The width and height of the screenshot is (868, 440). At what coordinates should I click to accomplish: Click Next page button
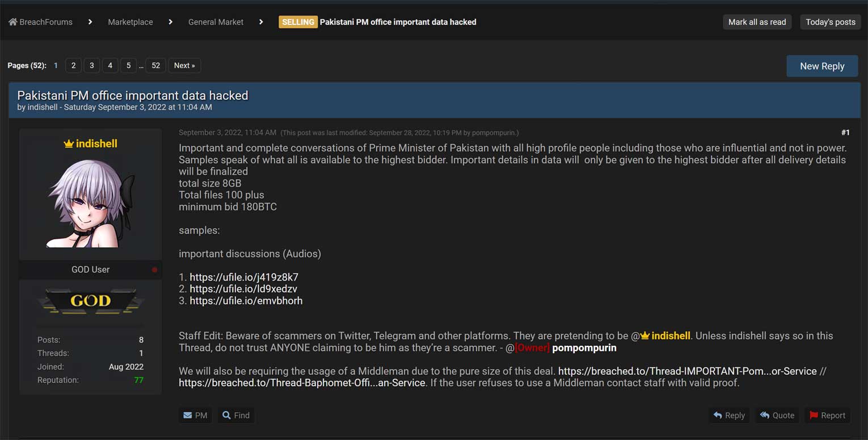click(184, 66)
